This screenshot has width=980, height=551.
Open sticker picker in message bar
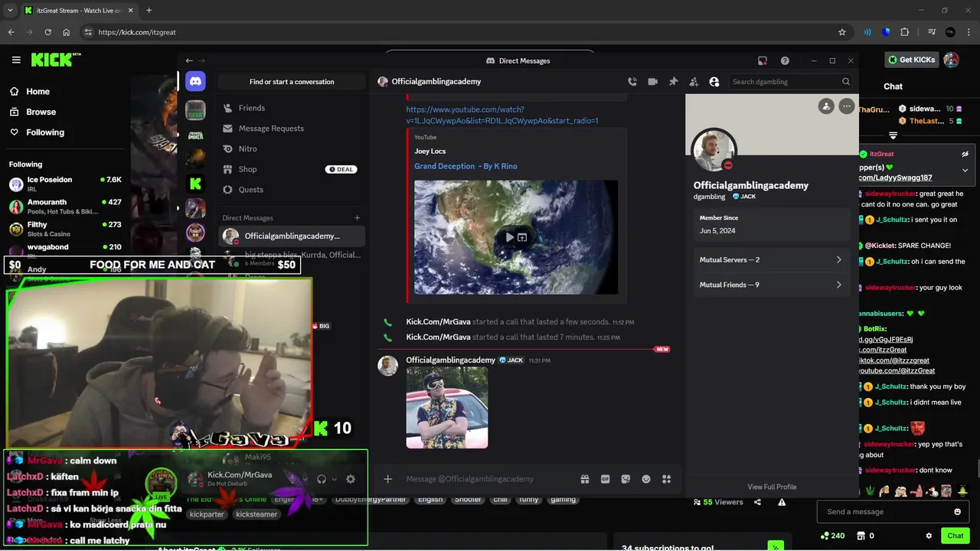tap(626, 479)
